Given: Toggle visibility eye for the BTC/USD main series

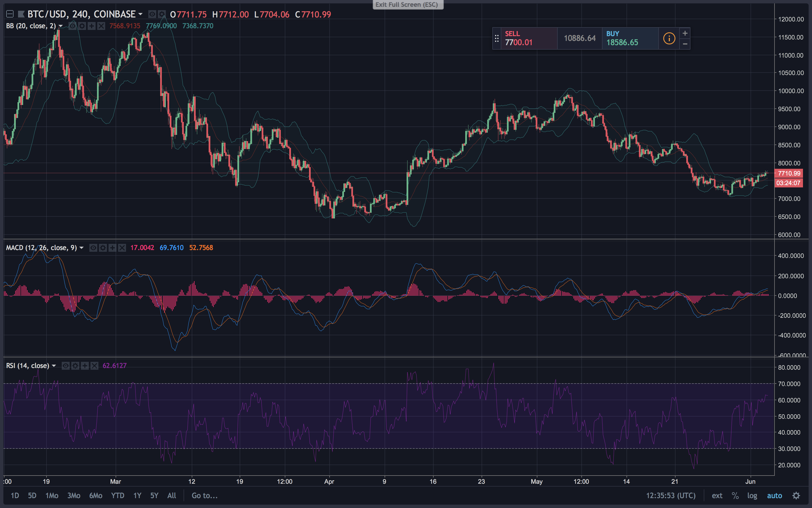Looking at the screenshot, I should coord(152,14).
